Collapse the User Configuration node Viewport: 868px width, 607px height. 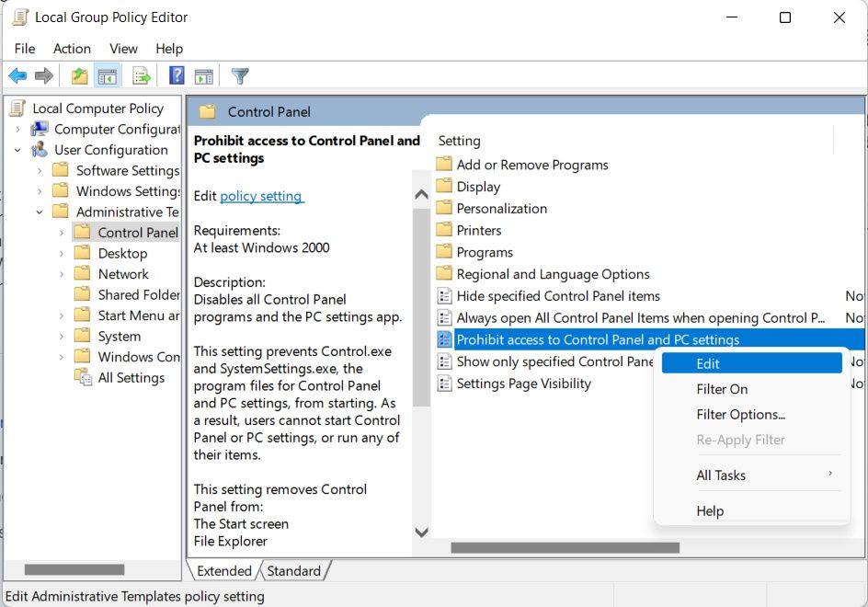click(x=17, y=150)
